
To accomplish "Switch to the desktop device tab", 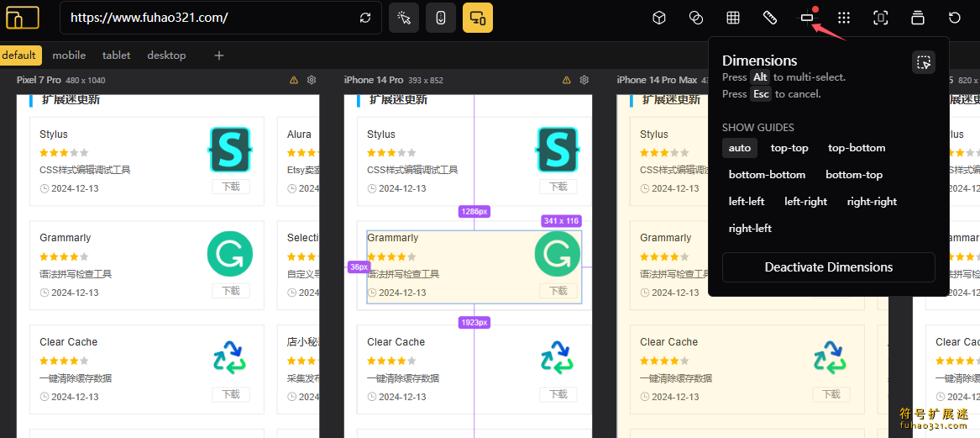I will click(166, 55).
